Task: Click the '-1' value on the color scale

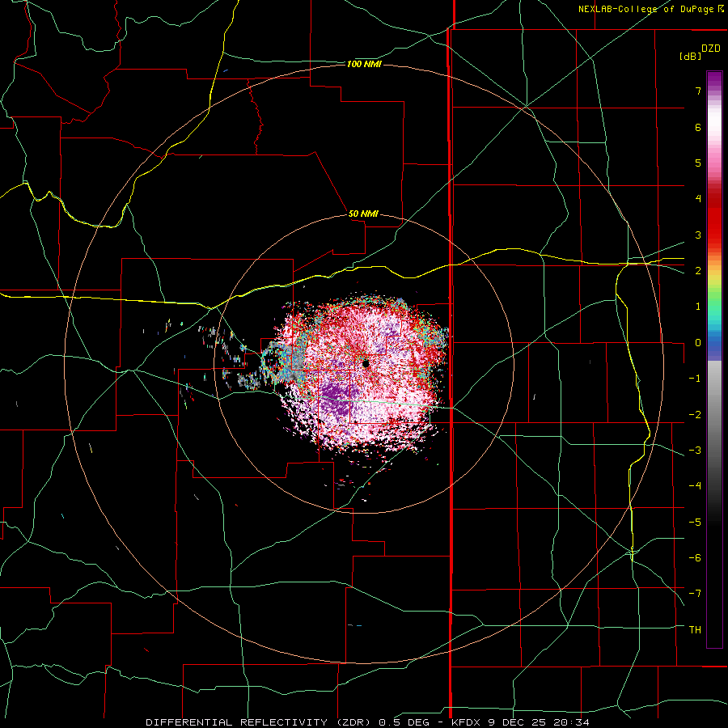Action: [x=695, y=379]
